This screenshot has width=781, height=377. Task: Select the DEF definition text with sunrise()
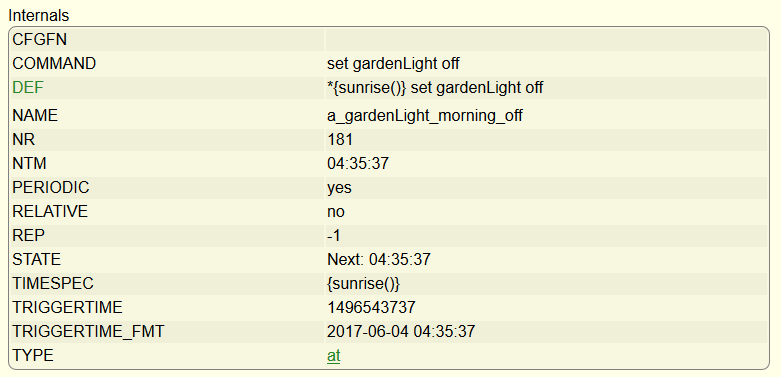435,88
